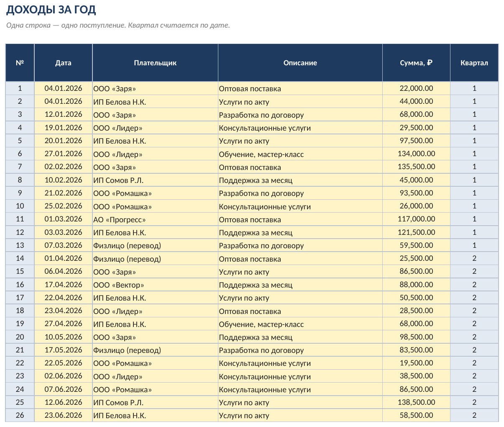Click the date 25.02.2026
The width and height of the screenshot is (504, 427).
pos(63,206)
